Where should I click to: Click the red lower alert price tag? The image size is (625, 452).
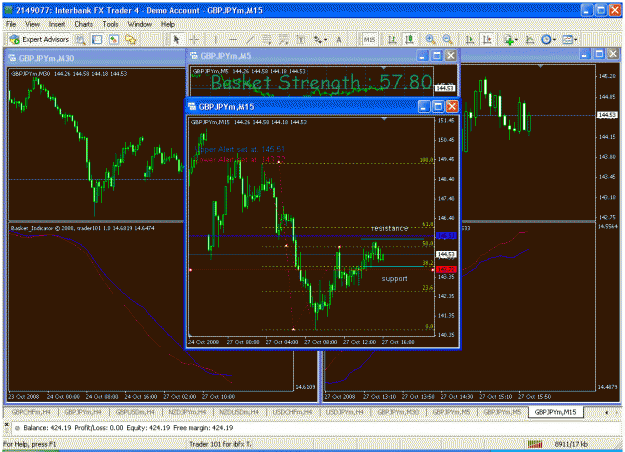(x=446, y=269)
